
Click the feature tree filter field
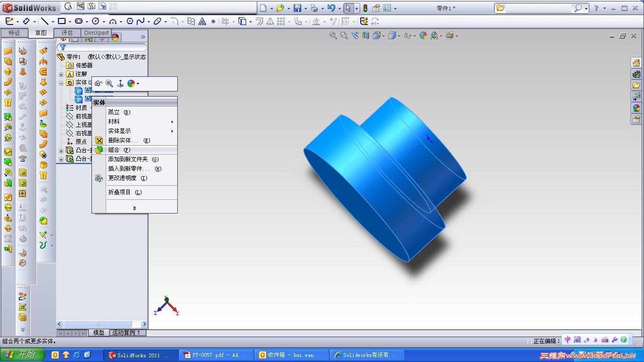(102, 48)
